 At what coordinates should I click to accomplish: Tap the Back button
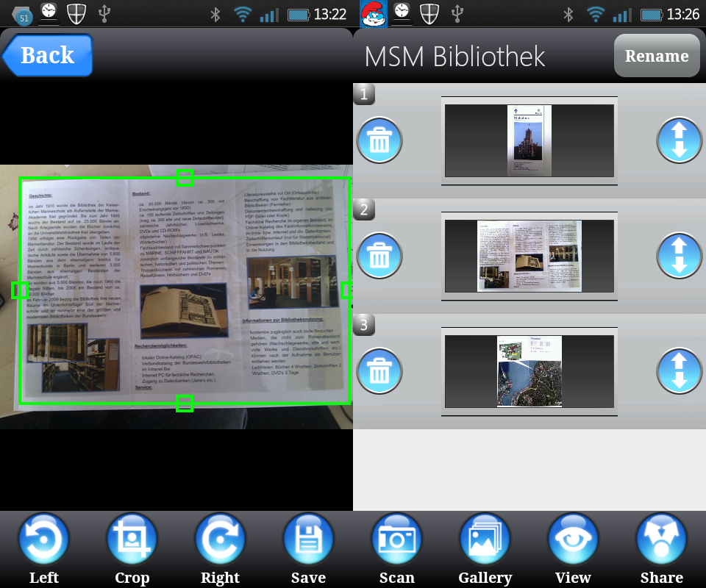(x=47, y=55)
